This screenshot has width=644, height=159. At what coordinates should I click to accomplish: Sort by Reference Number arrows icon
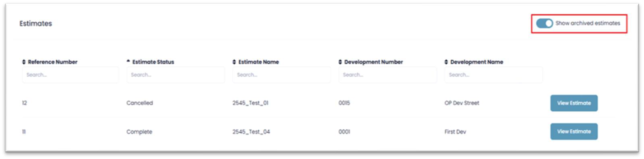(x=24, y=62)
